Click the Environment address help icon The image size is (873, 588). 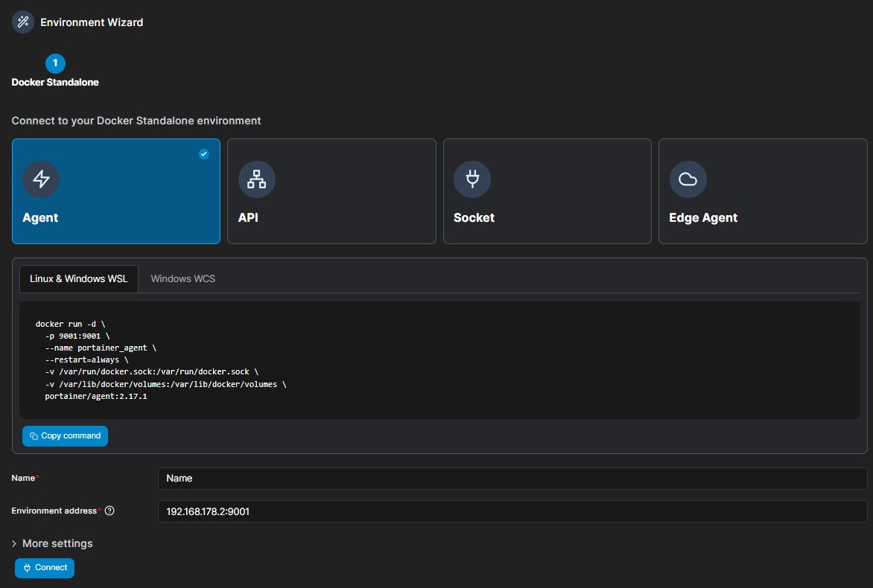tap(109, 511)
